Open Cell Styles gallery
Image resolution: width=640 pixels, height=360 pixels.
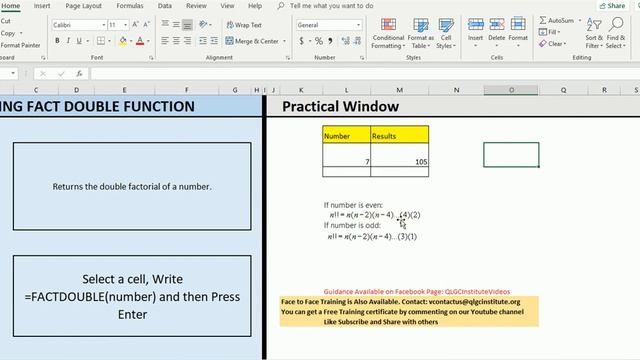coord(446,33)
